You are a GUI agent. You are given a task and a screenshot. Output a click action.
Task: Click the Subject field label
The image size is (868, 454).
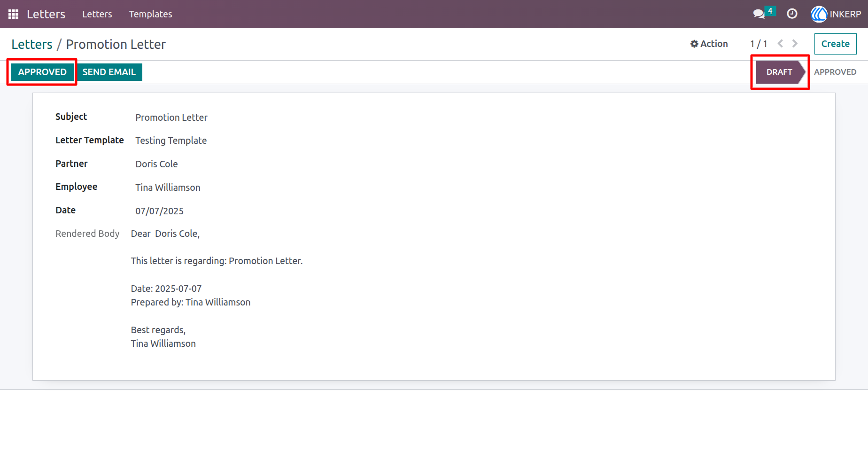[x=71, y=117]
